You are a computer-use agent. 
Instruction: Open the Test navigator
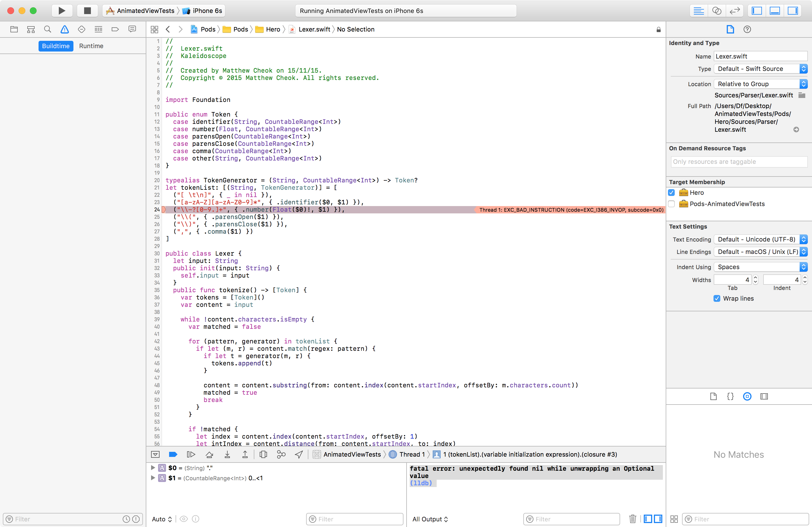point(82,29)
